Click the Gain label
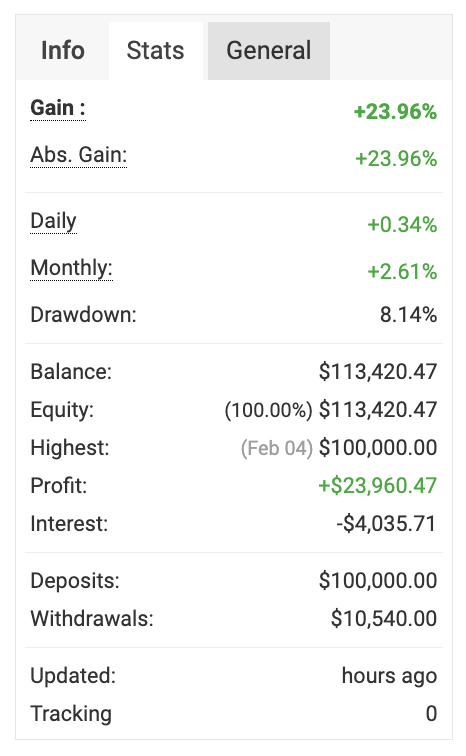The image size is (466, 756). [58, 108]
